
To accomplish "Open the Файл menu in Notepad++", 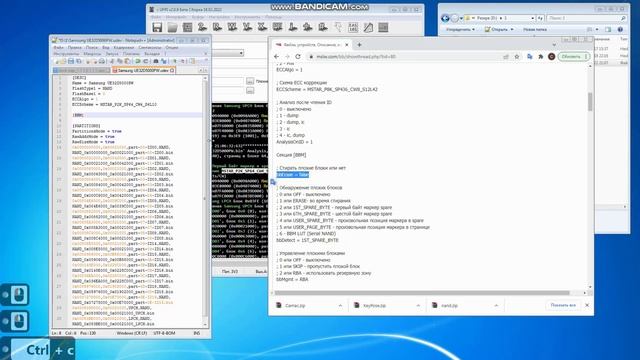I will tap(58, 48).
